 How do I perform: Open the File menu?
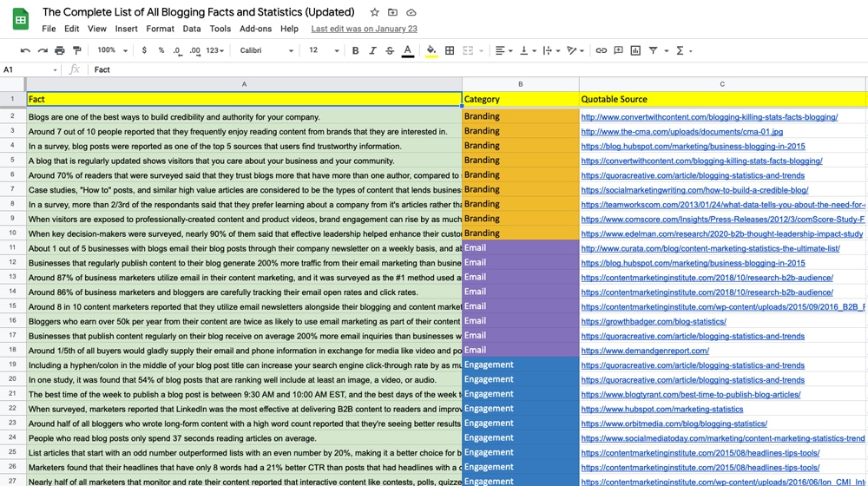pos(49,29)
